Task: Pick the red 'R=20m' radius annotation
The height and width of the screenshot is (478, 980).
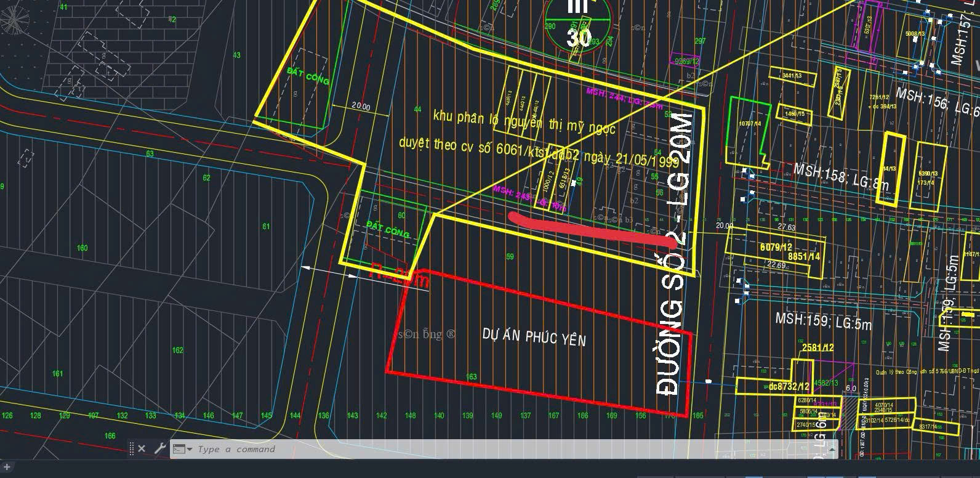Action: point(400,278)
